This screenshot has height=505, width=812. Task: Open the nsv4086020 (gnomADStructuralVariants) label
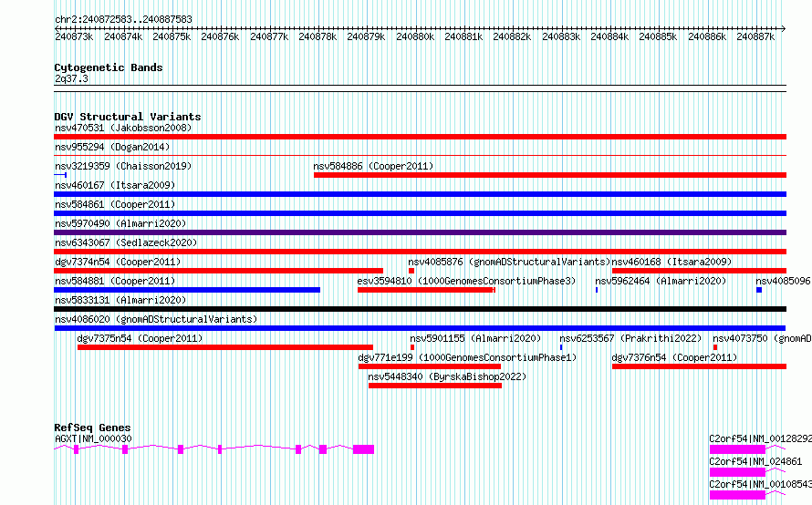pos(156,319)
